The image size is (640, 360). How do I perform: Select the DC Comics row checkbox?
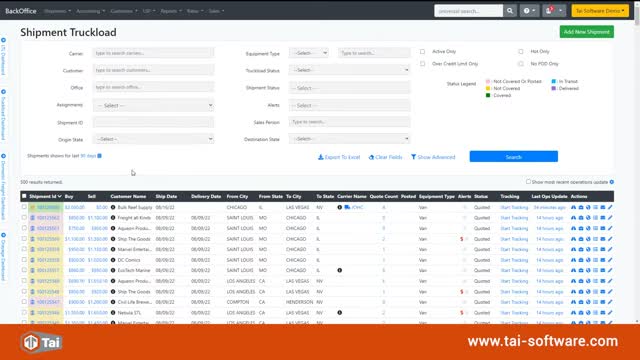[24, 260]
